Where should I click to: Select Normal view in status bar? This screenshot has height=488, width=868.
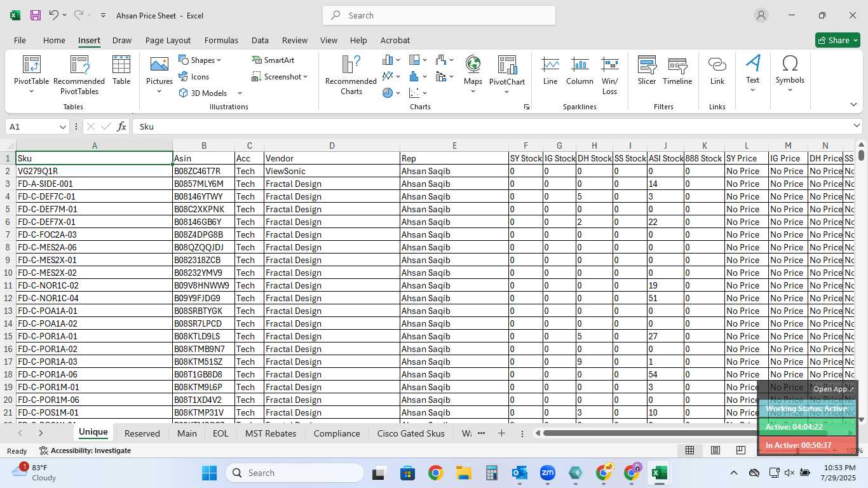689,451
